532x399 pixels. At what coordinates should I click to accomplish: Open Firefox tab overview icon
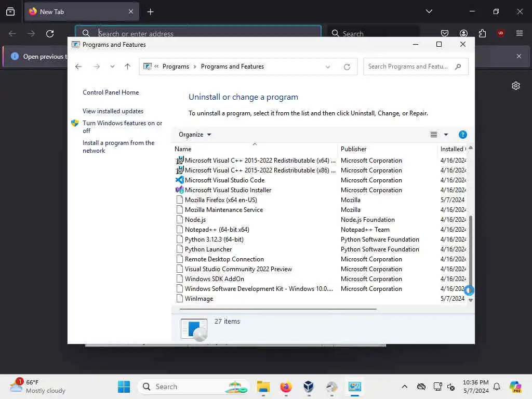point(10,11)
